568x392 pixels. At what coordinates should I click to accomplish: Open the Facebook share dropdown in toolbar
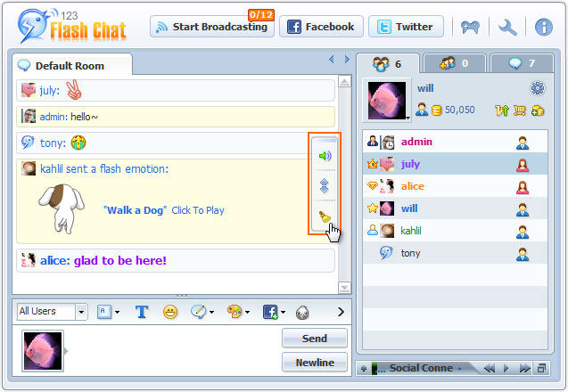point(274,312)
